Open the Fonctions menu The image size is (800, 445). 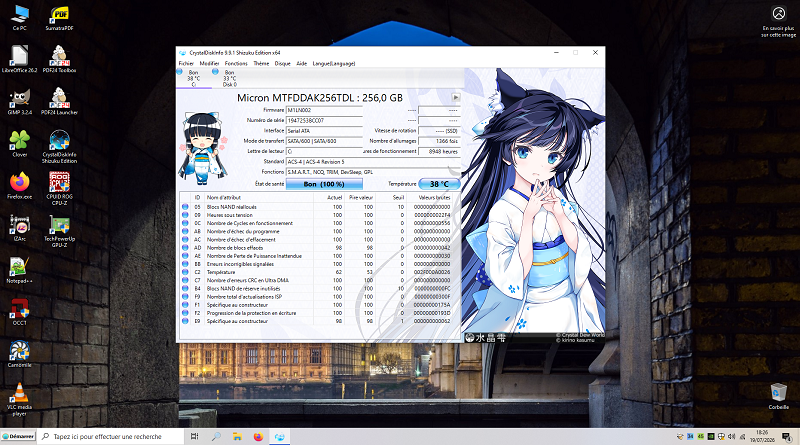(x=236, y=63)
